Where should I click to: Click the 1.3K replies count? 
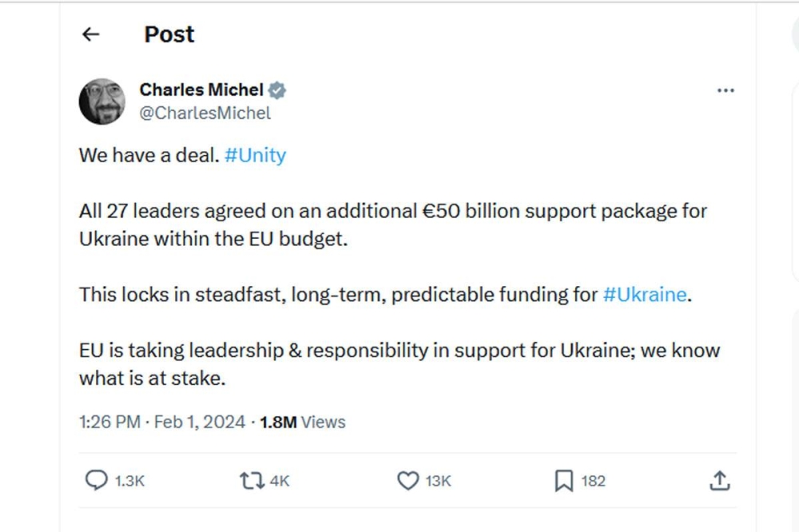pyautogui.click(x=129, y=481)
